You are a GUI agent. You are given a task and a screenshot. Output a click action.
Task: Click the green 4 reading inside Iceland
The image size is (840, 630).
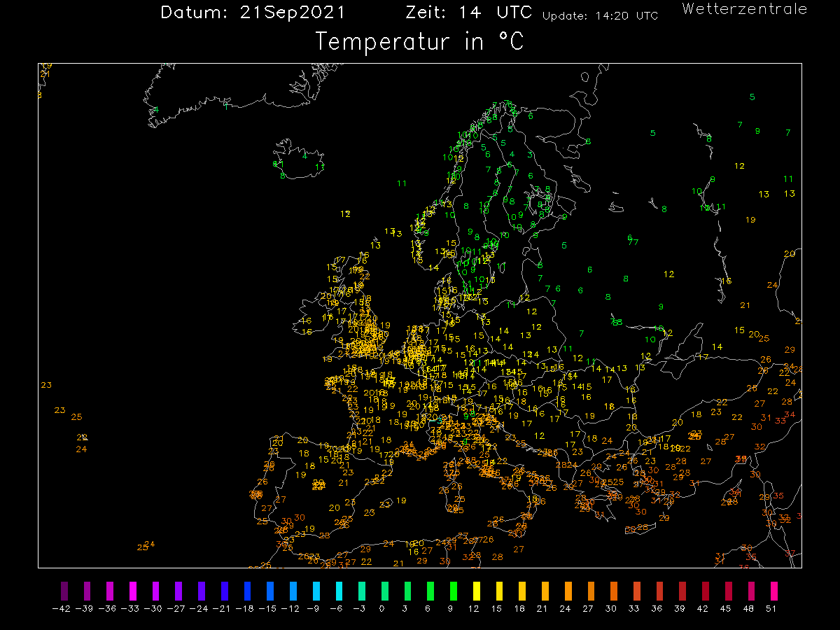(x=304, y=155)
